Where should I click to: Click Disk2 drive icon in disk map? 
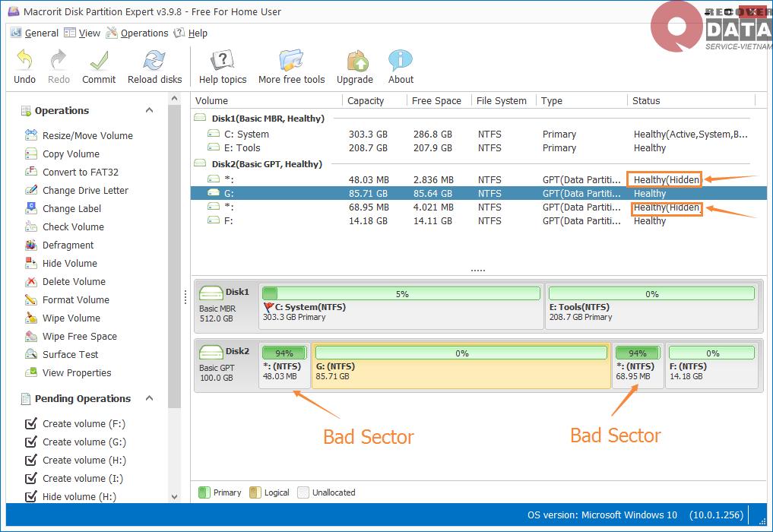[x=211, y=352]
